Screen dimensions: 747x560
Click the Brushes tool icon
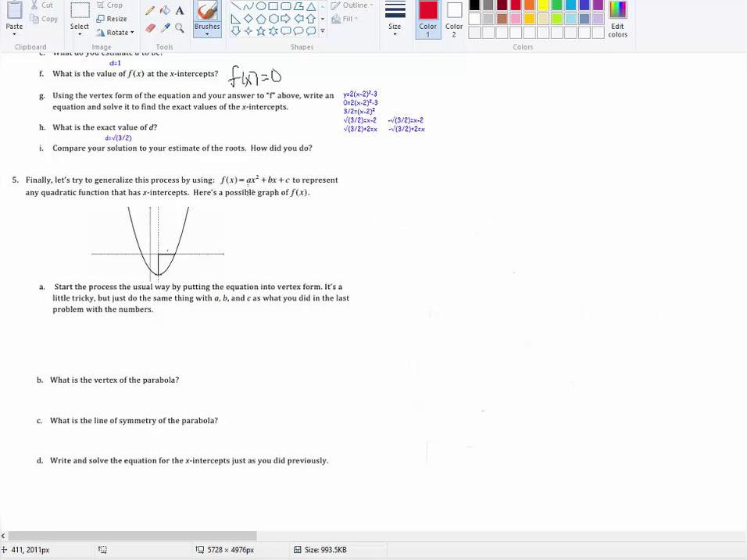pyautogui.click(x=207, y=11)
